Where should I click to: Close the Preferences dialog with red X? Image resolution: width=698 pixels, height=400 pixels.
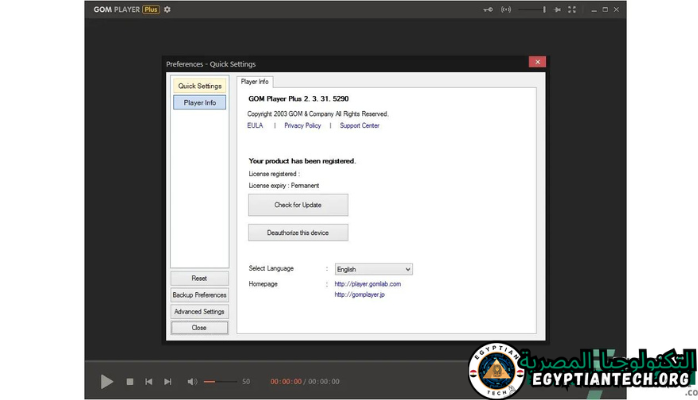pyautogui.click(x=537, y=62)
